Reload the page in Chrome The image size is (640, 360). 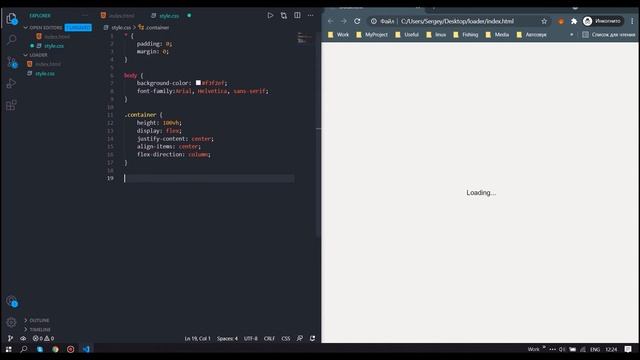coord(357,21)
